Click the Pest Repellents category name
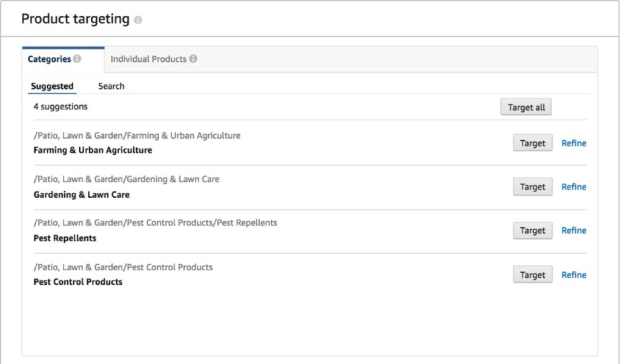The image size is (620, 364). 65,238
